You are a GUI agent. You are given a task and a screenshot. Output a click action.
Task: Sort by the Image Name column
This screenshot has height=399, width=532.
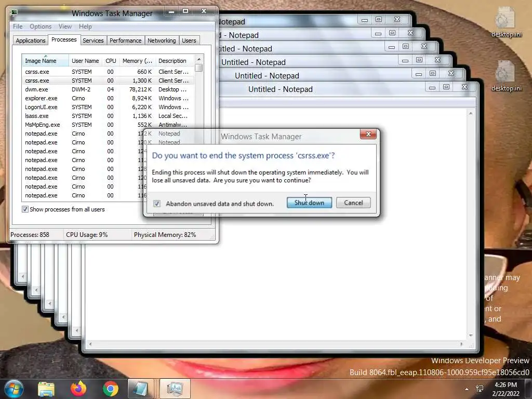46,61
